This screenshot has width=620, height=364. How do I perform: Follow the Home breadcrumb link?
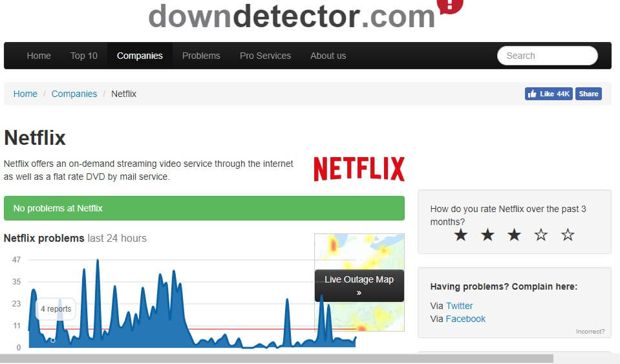click(x=25, y=94)
